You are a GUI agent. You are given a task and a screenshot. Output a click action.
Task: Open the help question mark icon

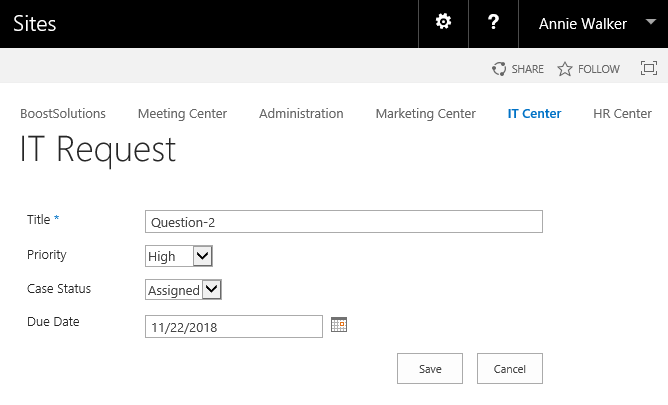click(493, 22)
